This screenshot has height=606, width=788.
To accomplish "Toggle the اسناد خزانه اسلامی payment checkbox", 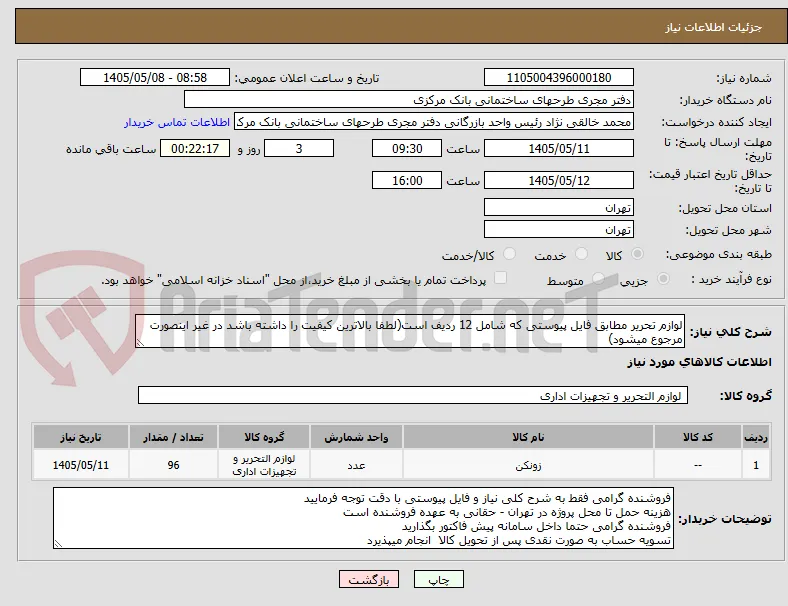I will point(501,278).
